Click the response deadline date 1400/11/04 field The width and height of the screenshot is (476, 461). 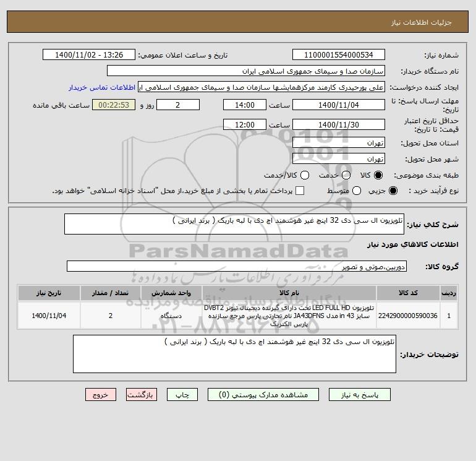pyautogui.click(x=339, y=105)
